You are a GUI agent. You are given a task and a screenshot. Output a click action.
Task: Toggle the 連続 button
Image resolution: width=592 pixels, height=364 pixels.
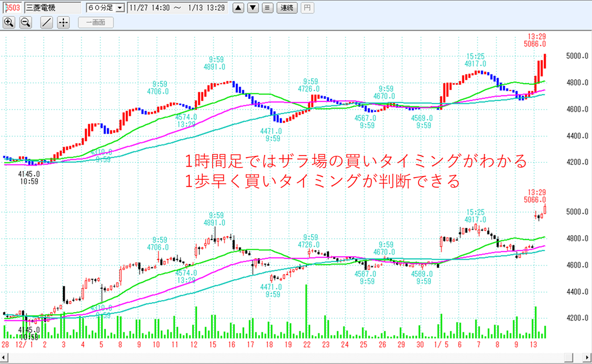(287, 8)
